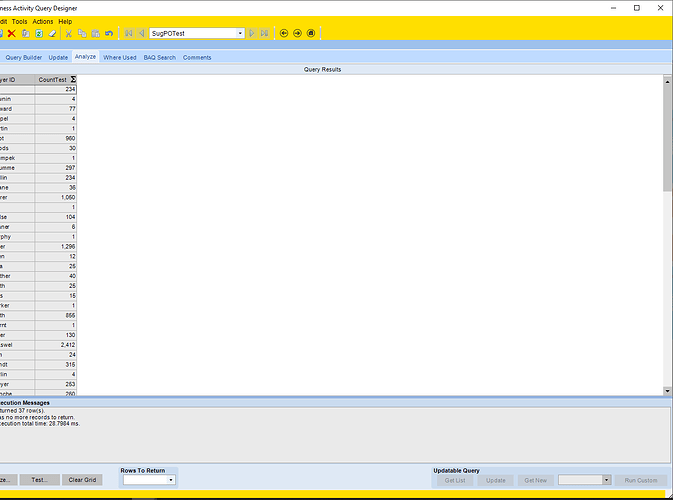Select the cell with value 1,296
673x500 pixels.
click(56, 247)
